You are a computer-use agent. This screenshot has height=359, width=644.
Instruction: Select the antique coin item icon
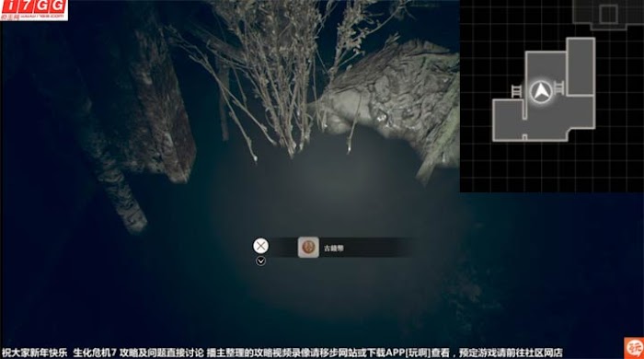(308, 248)
